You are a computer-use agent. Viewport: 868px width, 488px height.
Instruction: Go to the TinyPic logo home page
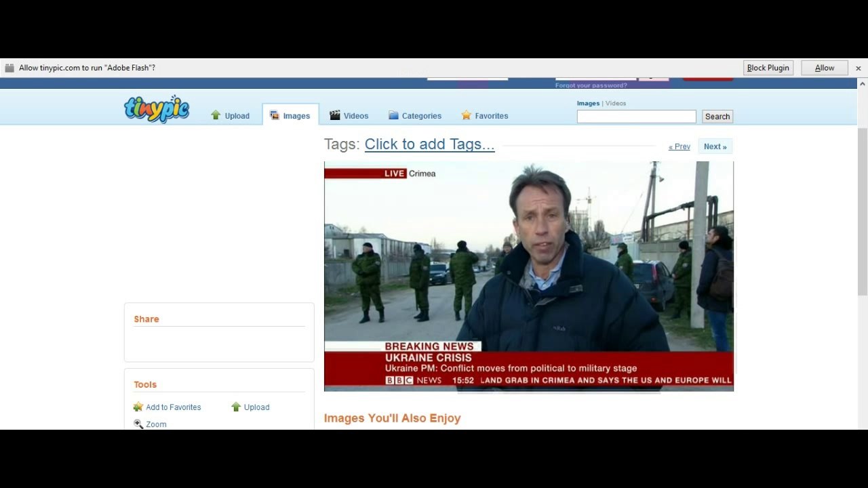pyautogui.click(x=157, y=108)
